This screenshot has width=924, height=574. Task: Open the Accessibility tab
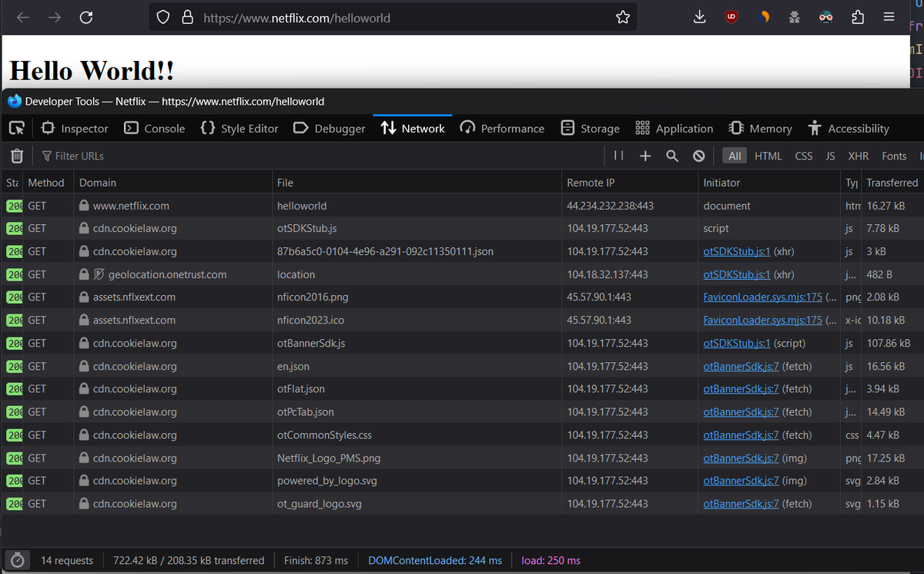tap(849, 129)
